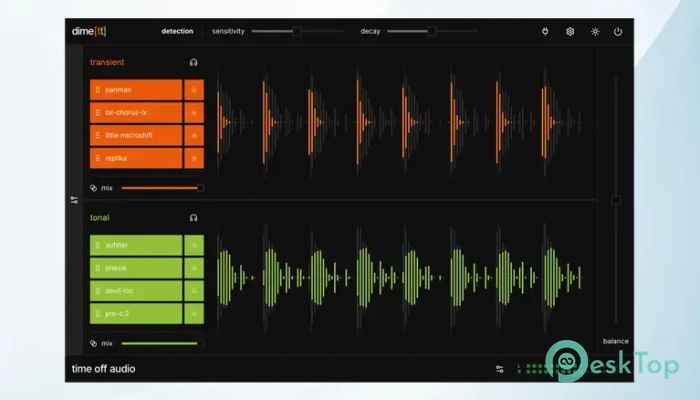Image resolution: width=700 pixels, height=400 pixels.
Task: Click the vertical balance slider handle
Action: tap(616, 200)
